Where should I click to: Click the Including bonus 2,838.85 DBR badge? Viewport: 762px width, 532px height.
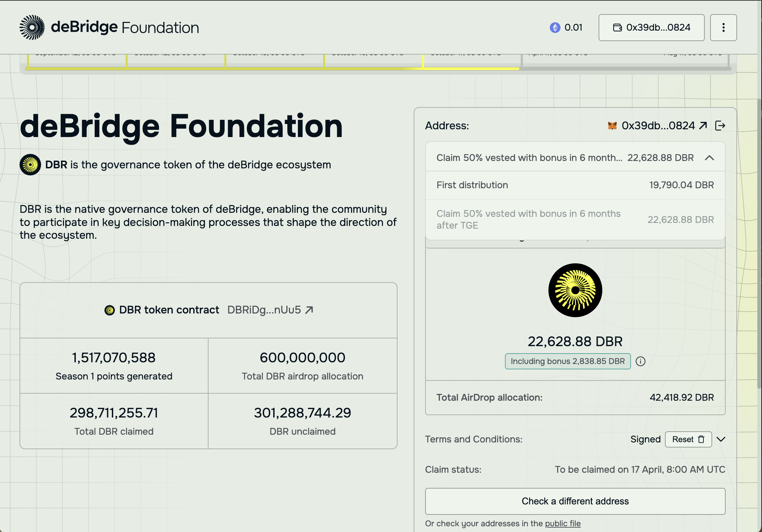pos(568,361)
